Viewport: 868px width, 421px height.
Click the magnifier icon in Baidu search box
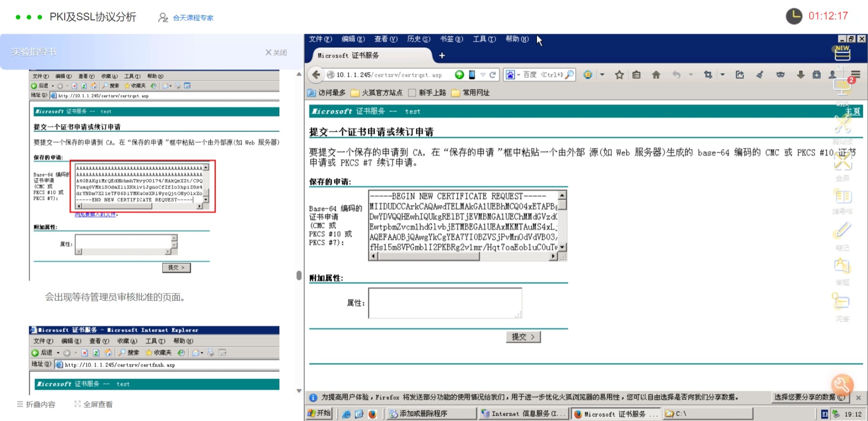pos(569,75)
